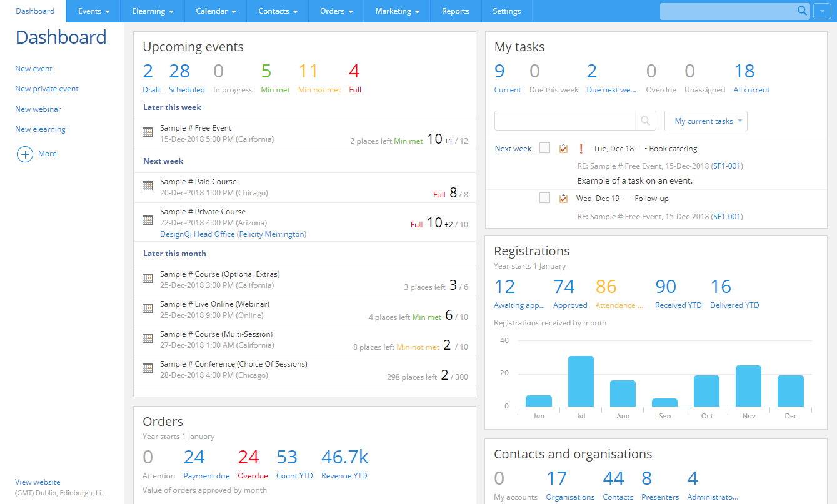Click SF1-001 link under Book catering task

tap(727, 166)
